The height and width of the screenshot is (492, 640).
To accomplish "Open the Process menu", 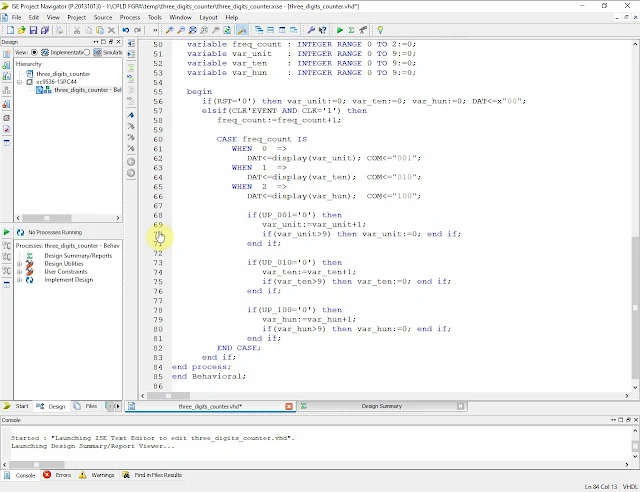I will tap(130, 18).
